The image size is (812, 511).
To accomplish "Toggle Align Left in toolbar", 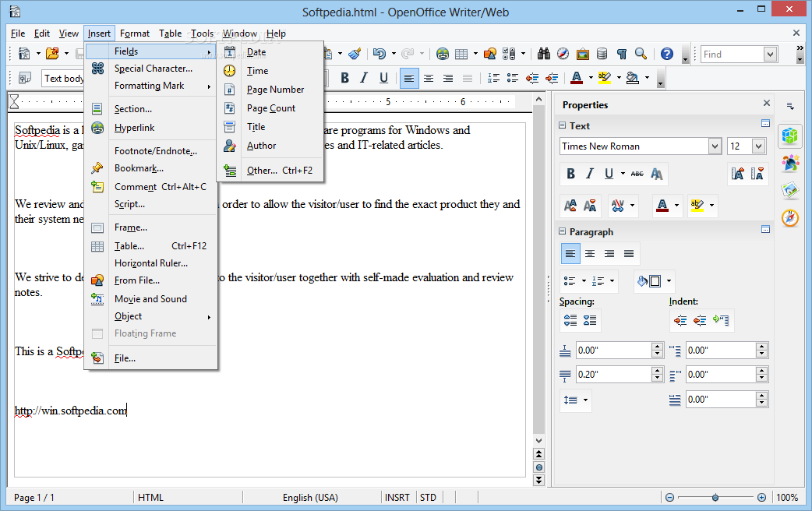I will coord(409,78).
